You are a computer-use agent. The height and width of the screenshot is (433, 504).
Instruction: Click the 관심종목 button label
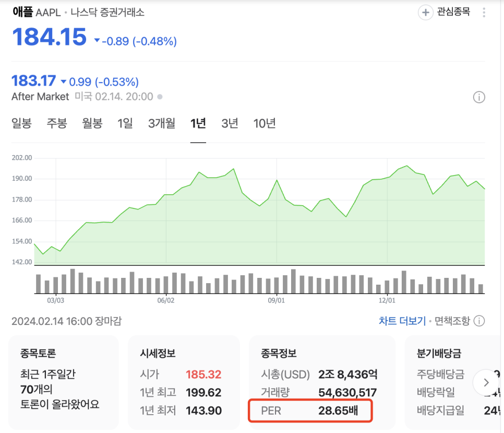pos(453,12)
